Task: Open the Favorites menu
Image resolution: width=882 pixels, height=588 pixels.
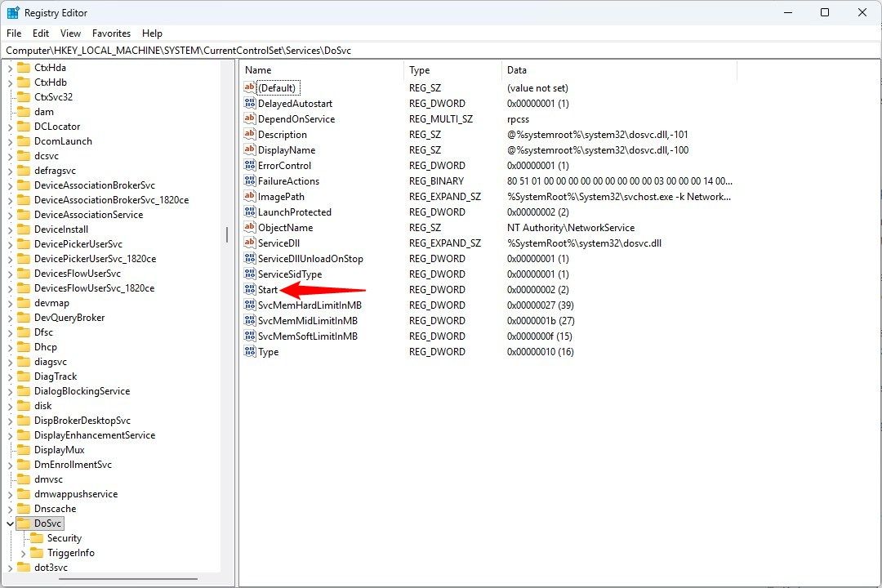Action: (x=111, y=33)
